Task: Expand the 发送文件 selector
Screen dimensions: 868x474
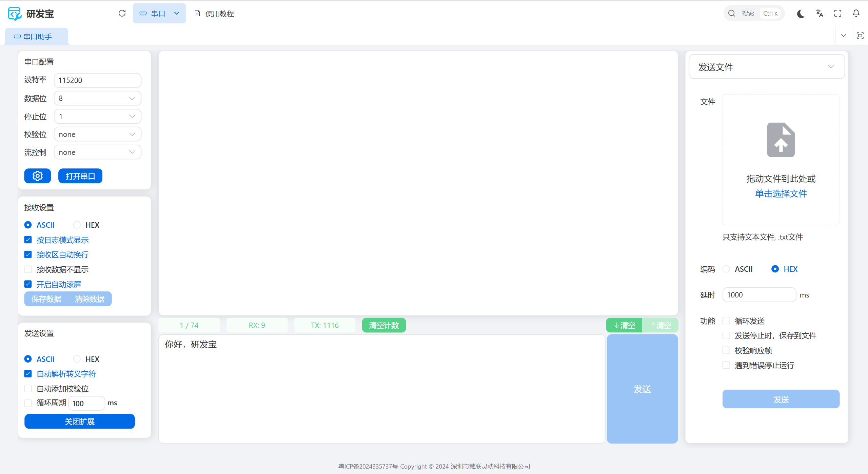Action: click(766, 67)
